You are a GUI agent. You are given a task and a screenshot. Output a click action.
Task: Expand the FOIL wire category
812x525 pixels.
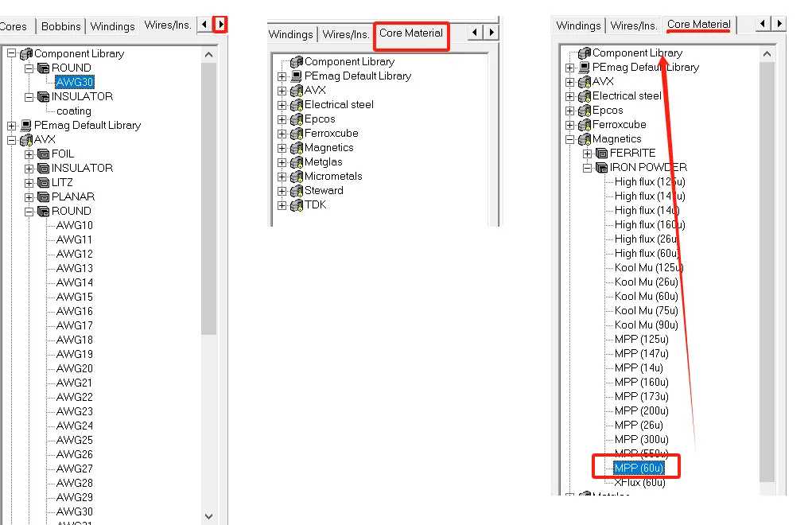coord(29,154)
